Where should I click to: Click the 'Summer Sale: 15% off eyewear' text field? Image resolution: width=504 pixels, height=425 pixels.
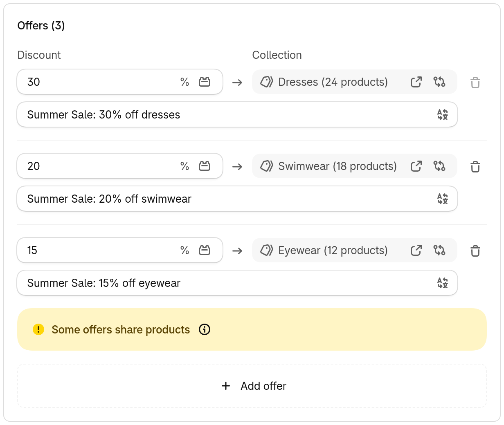coord(237,283)
